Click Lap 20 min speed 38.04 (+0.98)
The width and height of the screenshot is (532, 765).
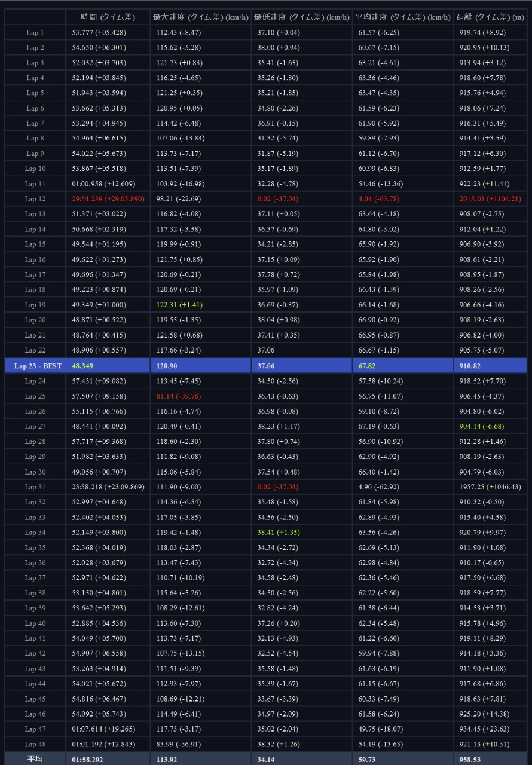(x=277, y=320)
